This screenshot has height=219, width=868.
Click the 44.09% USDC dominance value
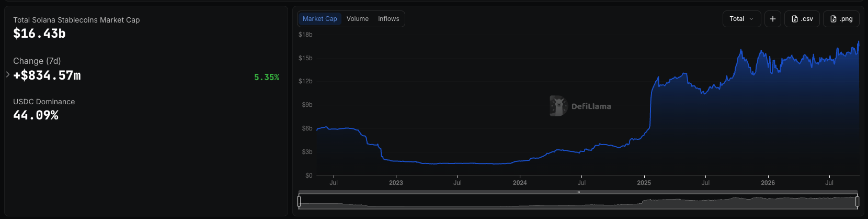36,115
